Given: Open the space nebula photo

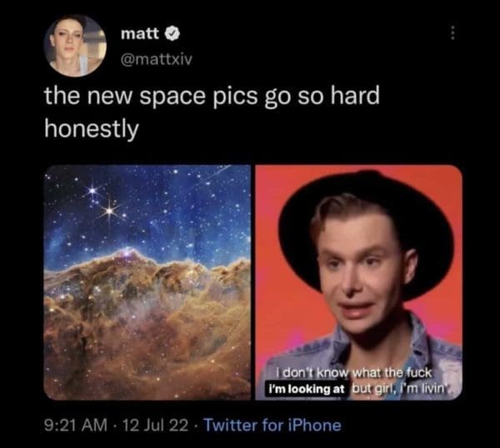Looking at the screenshot, I should coord(147,281).
